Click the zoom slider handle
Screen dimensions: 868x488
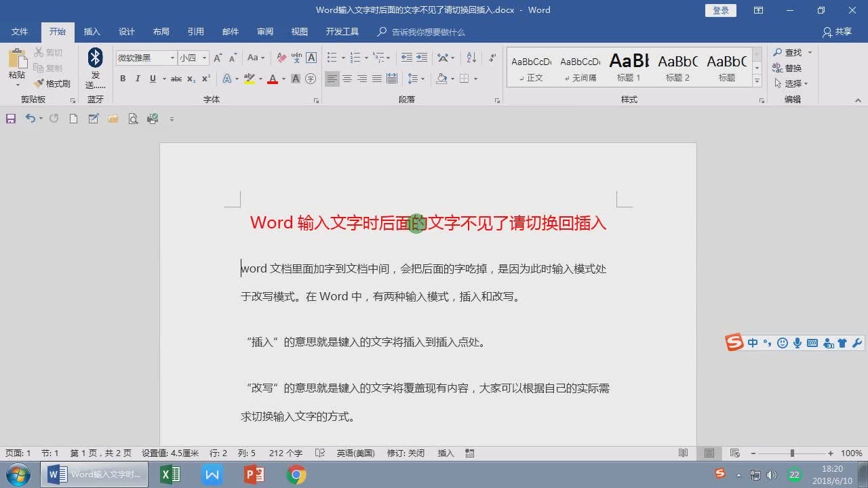(792, 453)
